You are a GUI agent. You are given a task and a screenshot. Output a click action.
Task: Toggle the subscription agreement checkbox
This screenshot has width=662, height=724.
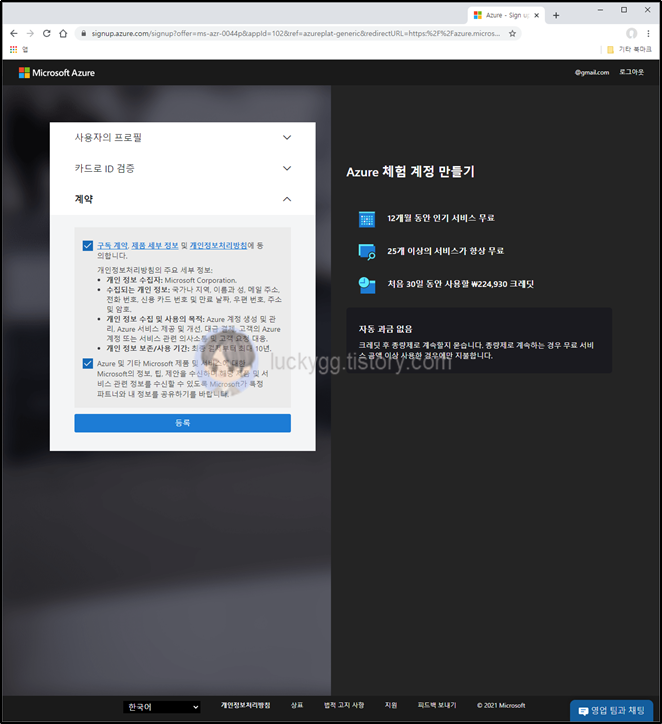88,246
